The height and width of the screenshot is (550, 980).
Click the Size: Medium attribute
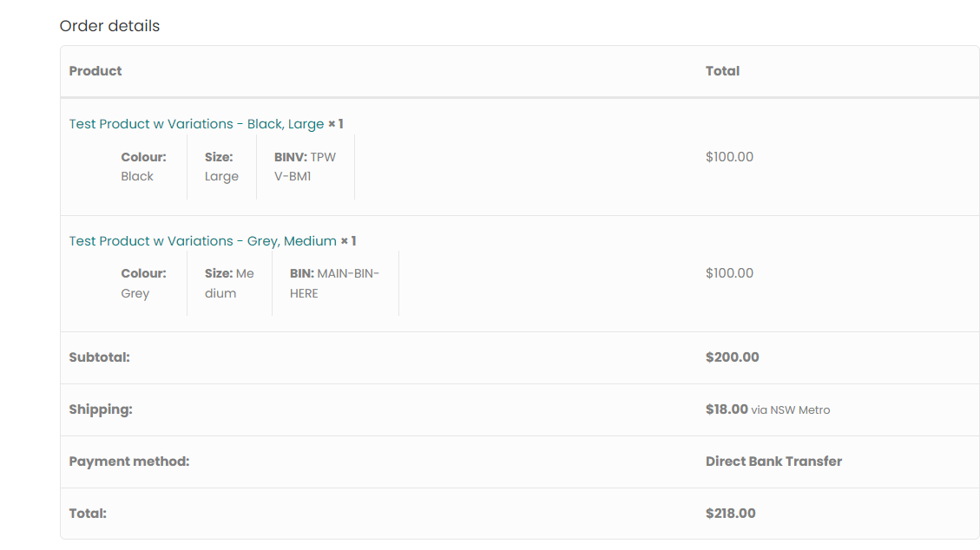pos(229,283)
